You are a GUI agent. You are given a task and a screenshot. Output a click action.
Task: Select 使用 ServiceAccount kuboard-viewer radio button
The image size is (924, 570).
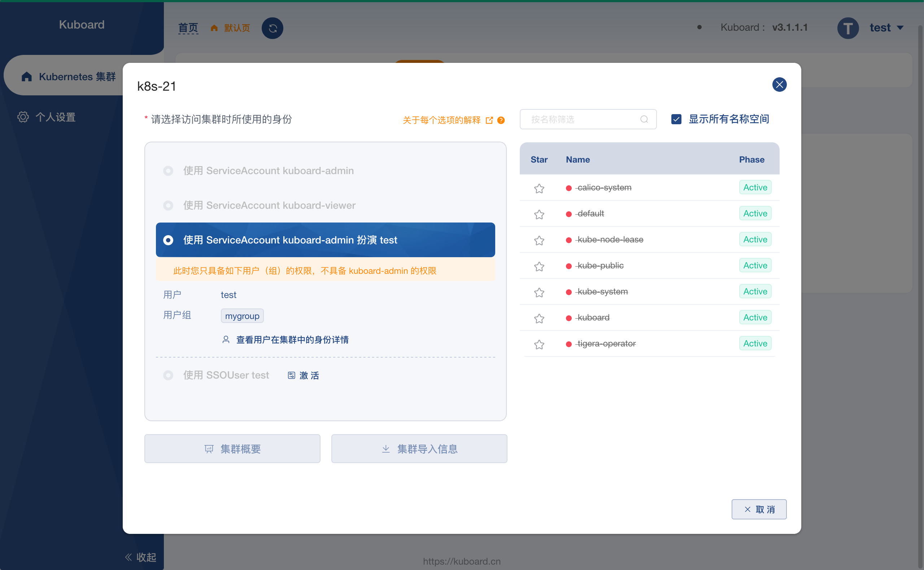(167, 206)
